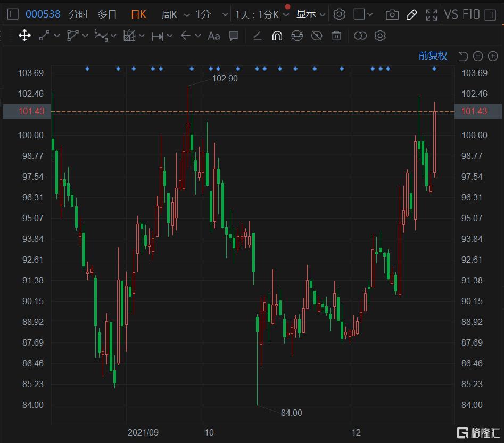Click the 102.90 high price label
504x443 pixels.
pos(225,78)
